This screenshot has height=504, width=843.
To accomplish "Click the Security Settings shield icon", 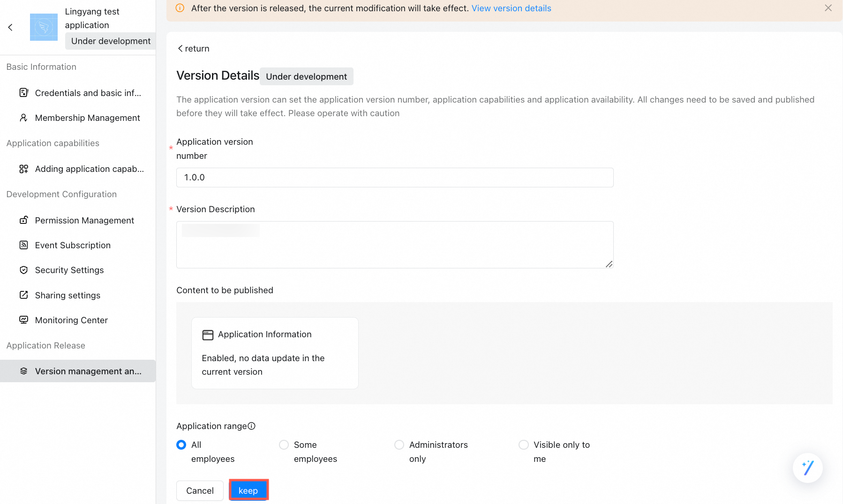I will tap(23, 270).
